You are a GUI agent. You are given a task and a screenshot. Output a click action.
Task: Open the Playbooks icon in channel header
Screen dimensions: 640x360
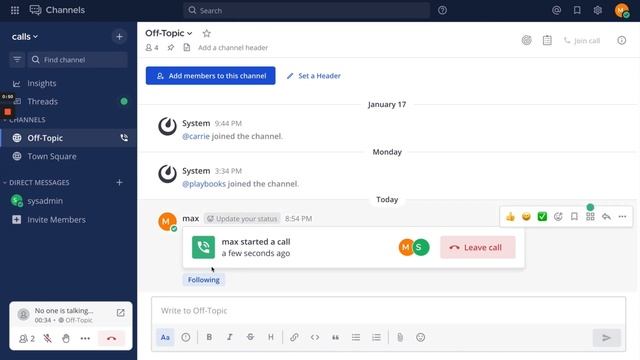click(x=527, y=40)
